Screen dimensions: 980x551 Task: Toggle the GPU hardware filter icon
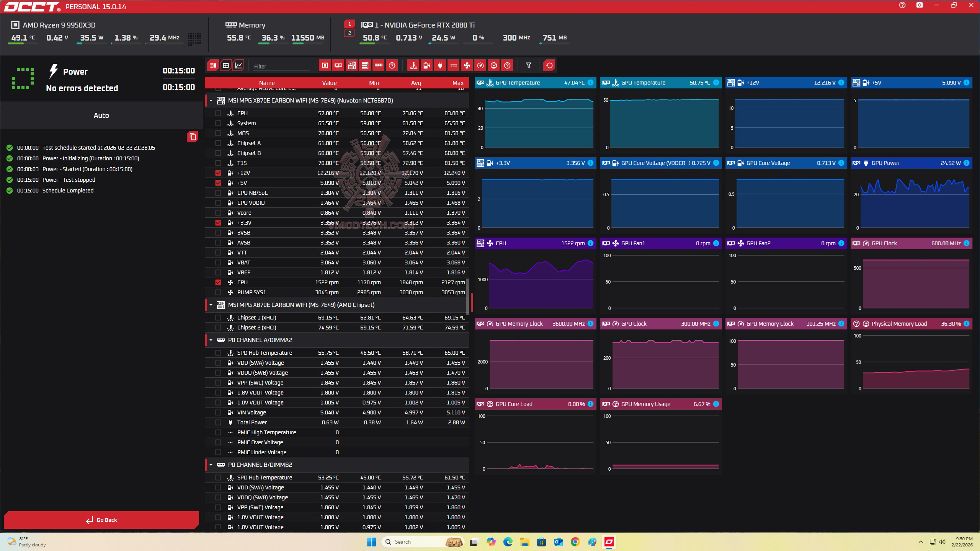(338, 65)
